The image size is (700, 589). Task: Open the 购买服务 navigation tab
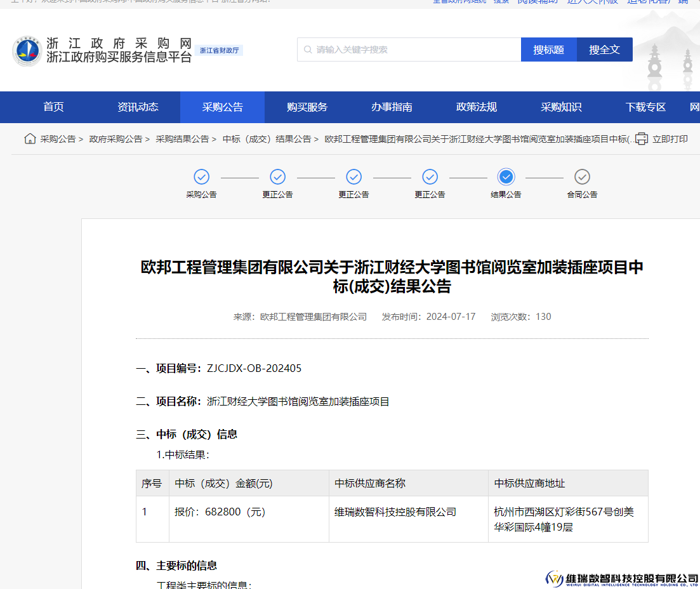(307, 107)
